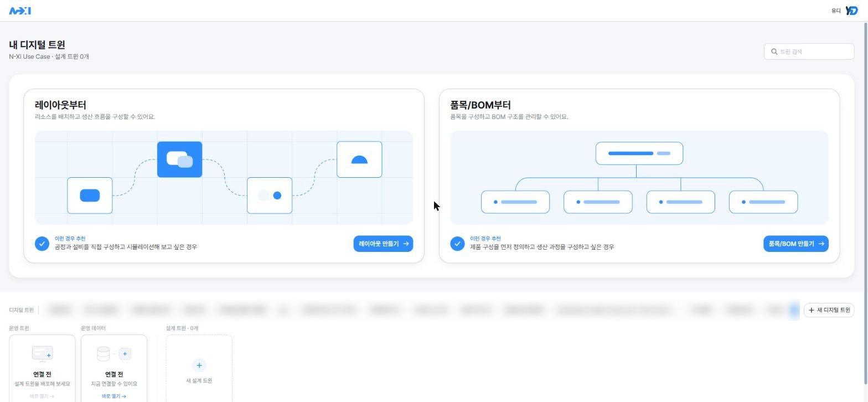Click the 품목/BOM 만들기 button
868x402 pixels.
coord(795,244)
